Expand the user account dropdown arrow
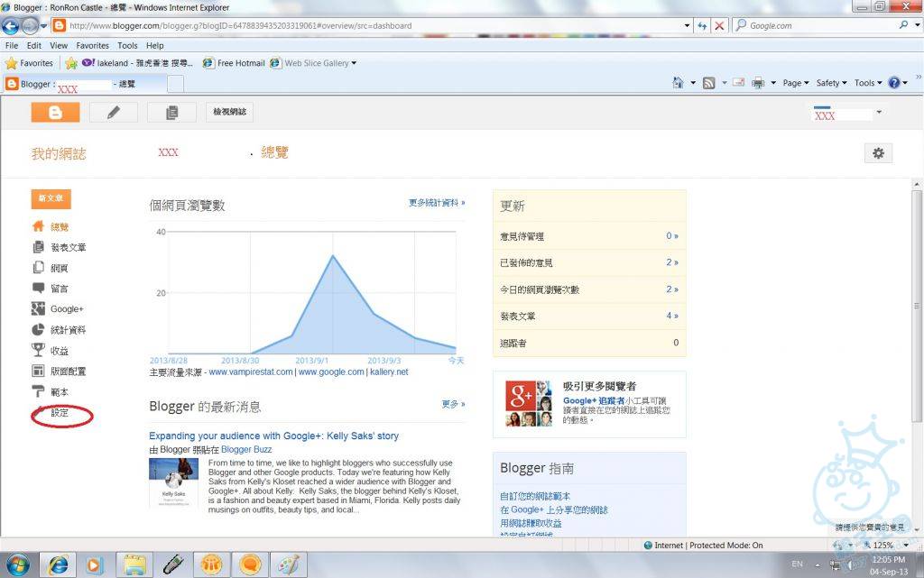Image resolution: width=924 pixels, height=578 pixels. [x=879, y=113]
